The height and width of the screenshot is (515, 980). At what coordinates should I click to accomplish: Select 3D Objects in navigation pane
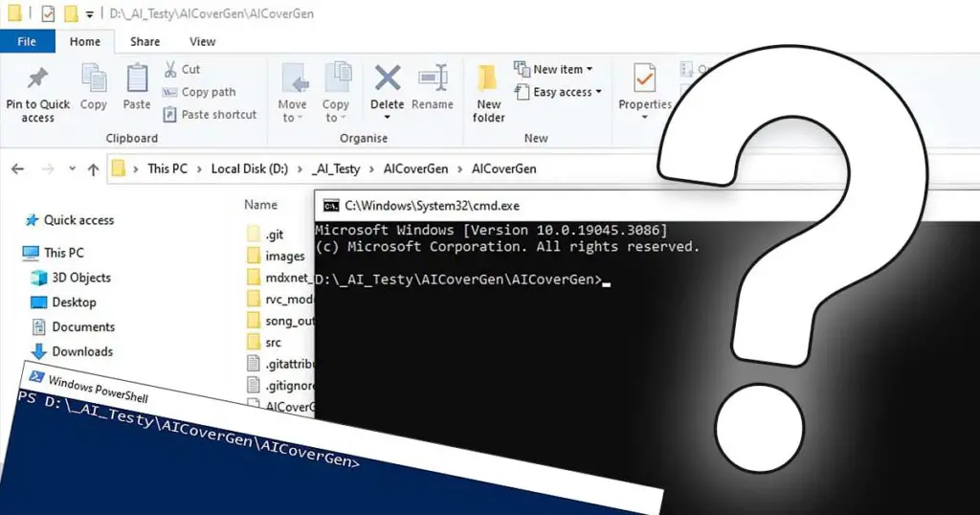[71, 278]
